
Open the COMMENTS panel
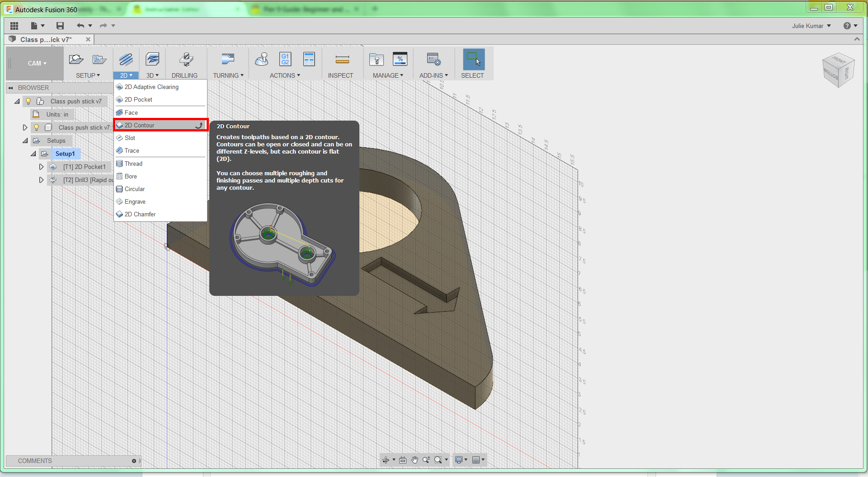[x=34, y=461]
